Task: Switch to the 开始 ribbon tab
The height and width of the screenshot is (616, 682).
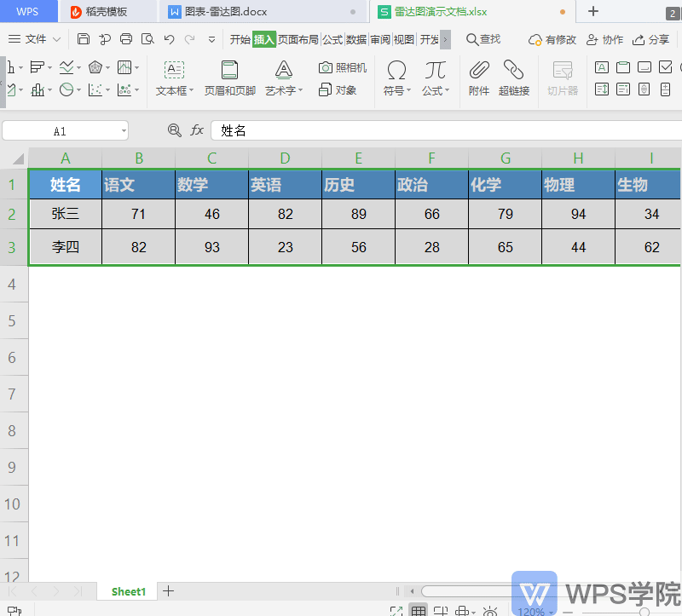Action: 240,39
